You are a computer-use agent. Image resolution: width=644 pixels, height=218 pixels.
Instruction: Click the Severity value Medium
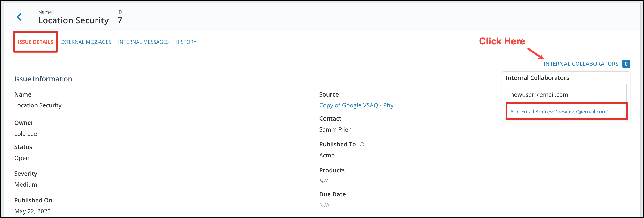coord(25,185)
